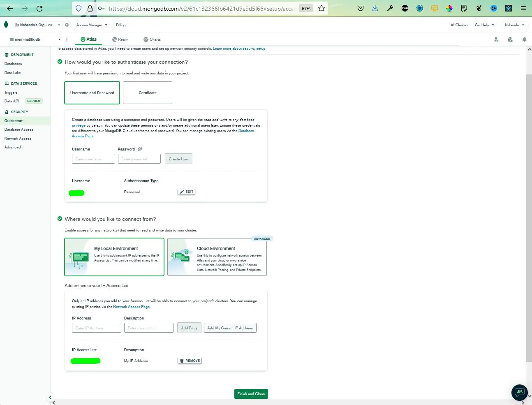Open Databases in the sidebar
The width and height of the screenshot is (532, 405).
click(x=13, y=64)
